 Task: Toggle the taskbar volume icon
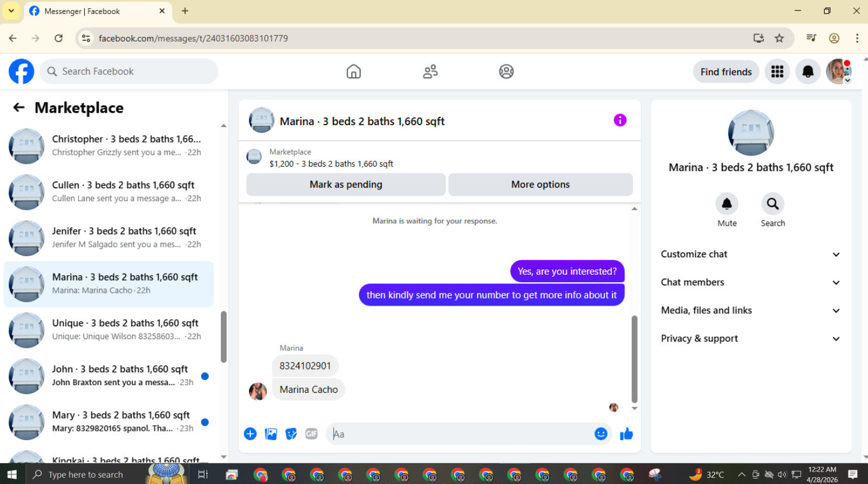pyautogui.click(x=782, y=475)
